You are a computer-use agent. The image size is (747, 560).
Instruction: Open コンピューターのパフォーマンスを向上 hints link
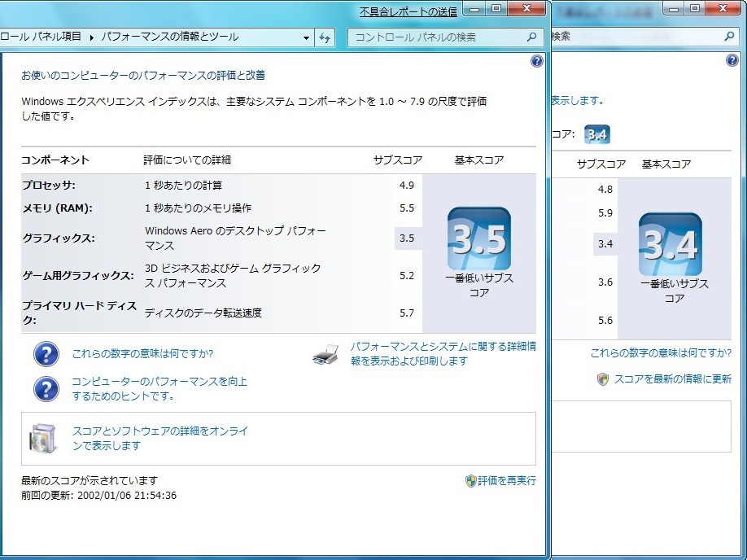pyautogui.click(x=159, y=388)
